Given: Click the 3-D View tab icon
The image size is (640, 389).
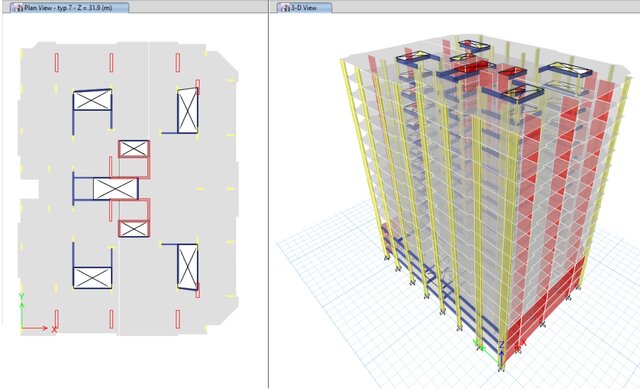Looking at the screenshot, I should (x=285, y=8).
